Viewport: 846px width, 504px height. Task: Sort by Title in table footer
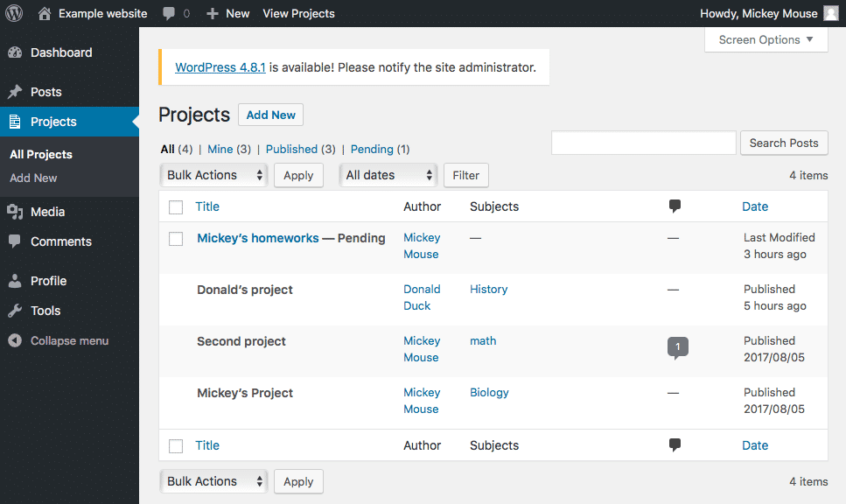pyautogui.click(x=207, y=445)
